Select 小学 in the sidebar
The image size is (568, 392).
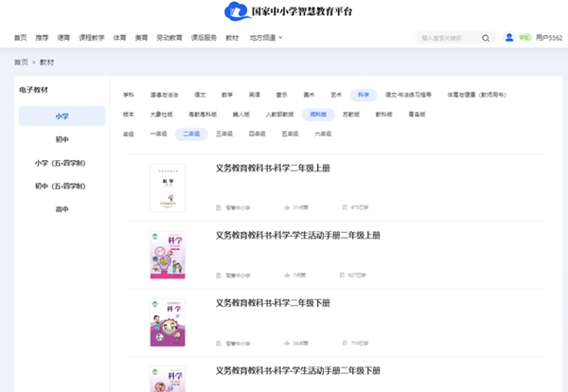tap(62, 116)
